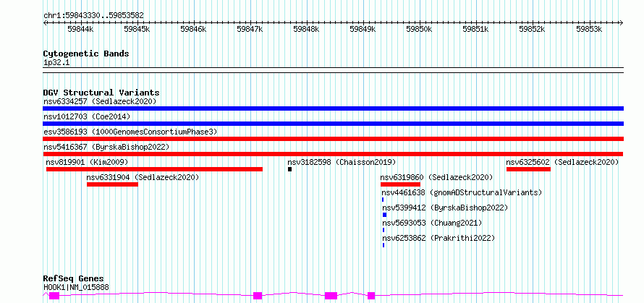
Task: Click the HOOK1 exon near 59847k
Action: pyautogui.click(x=258, y=296)
